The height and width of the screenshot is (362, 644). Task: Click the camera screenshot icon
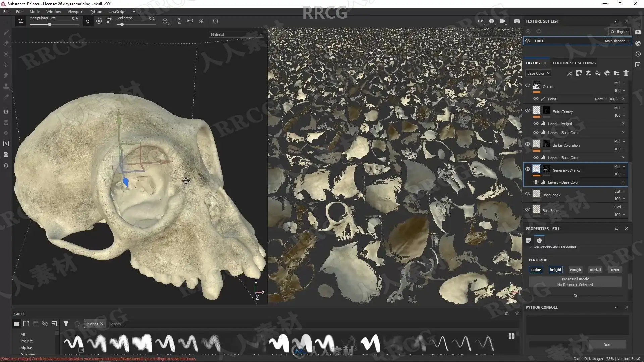click(517, 21)
